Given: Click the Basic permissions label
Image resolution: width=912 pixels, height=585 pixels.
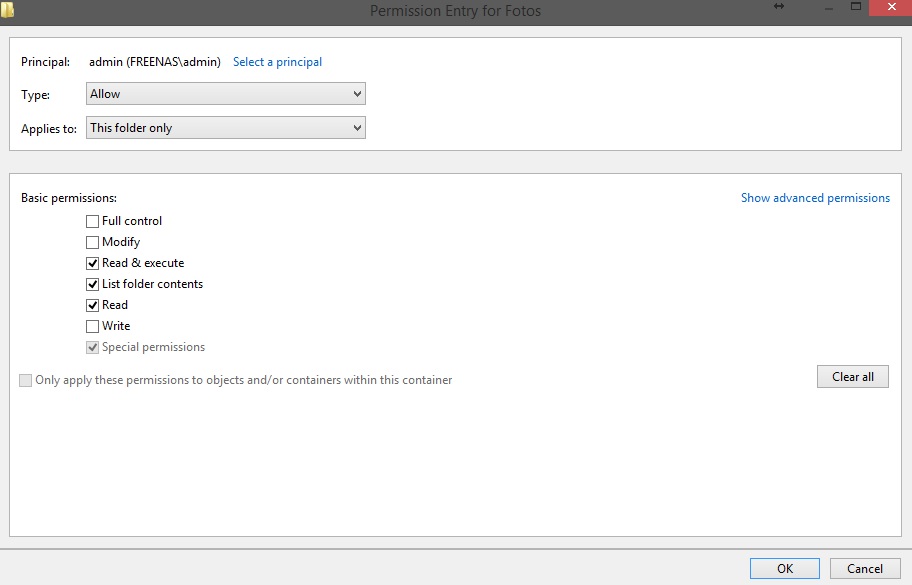Looking at the screenshot, I should click(x=69, y=198).
